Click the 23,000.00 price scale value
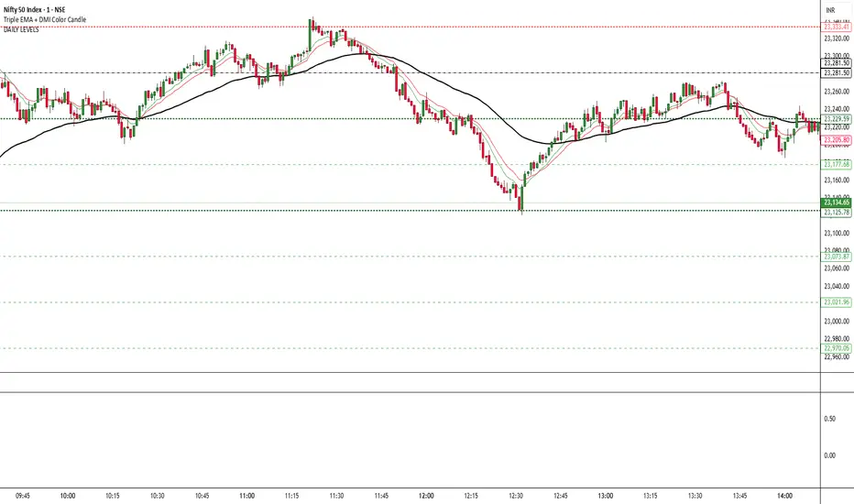Viewport: 854px width, 504px height. (x=837, y=322)
